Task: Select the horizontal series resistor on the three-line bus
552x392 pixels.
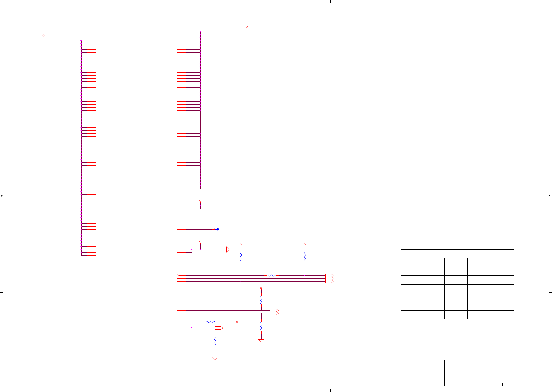Action: 271,275
